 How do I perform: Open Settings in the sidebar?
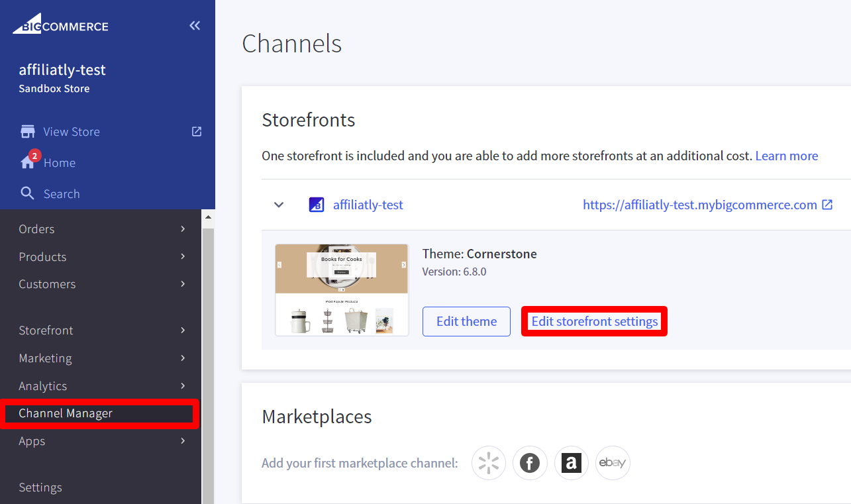101,487
